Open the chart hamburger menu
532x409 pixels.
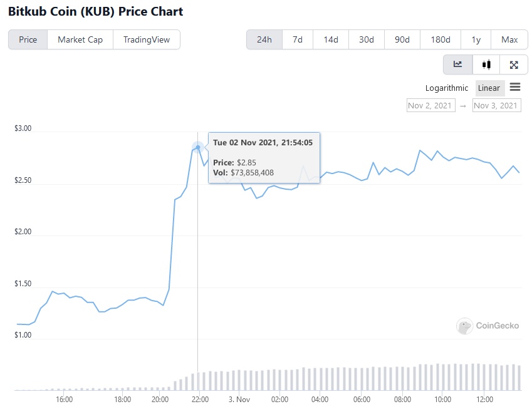515,87
